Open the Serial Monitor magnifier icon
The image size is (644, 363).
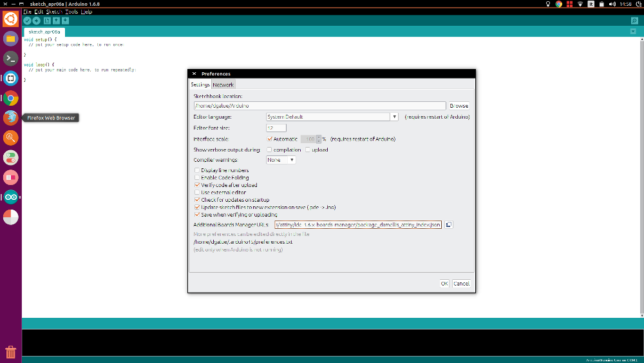634,21
